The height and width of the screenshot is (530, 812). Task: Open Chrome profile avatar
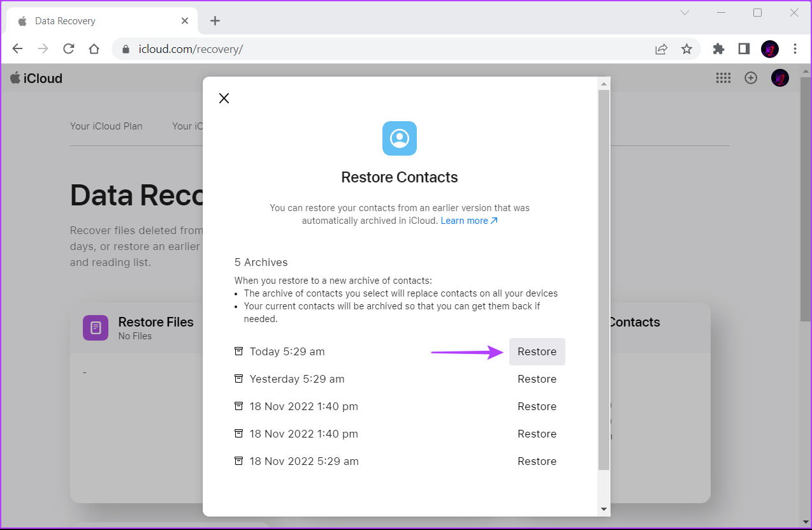(x=770, y=49)
